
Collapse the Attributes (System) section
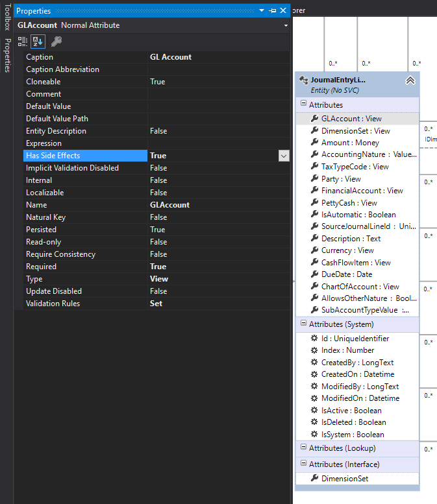303,322
